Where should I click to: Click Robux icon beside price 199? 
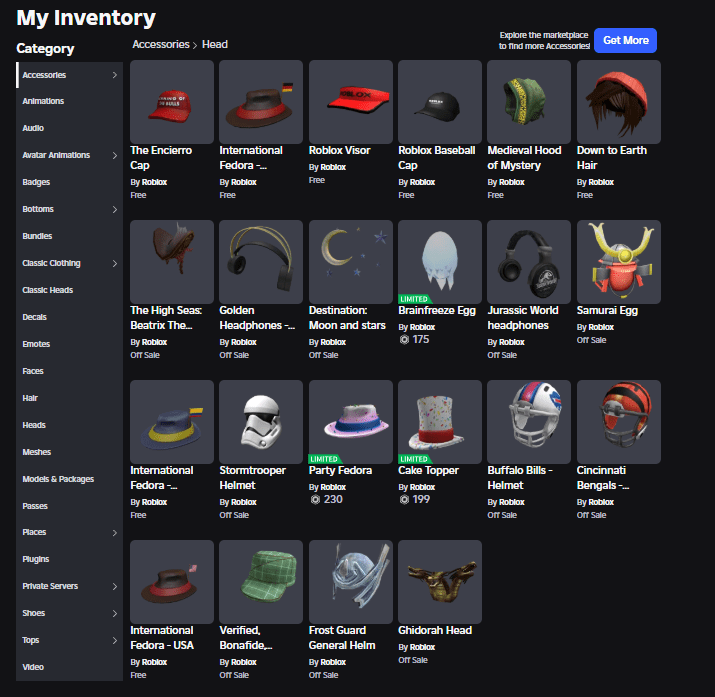click(404, 500)
